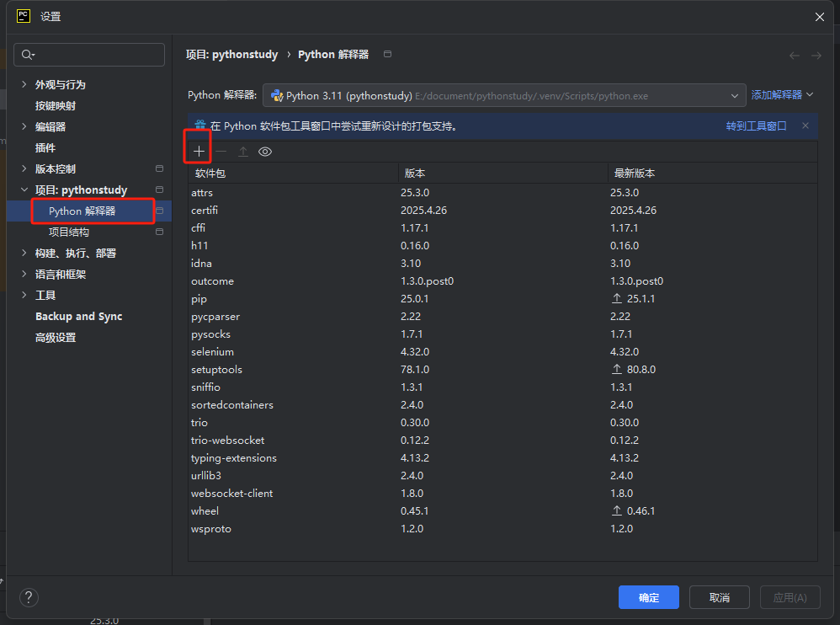The image size is (840, 625).
Task: Click the 版本 column header
Action: 503,174
